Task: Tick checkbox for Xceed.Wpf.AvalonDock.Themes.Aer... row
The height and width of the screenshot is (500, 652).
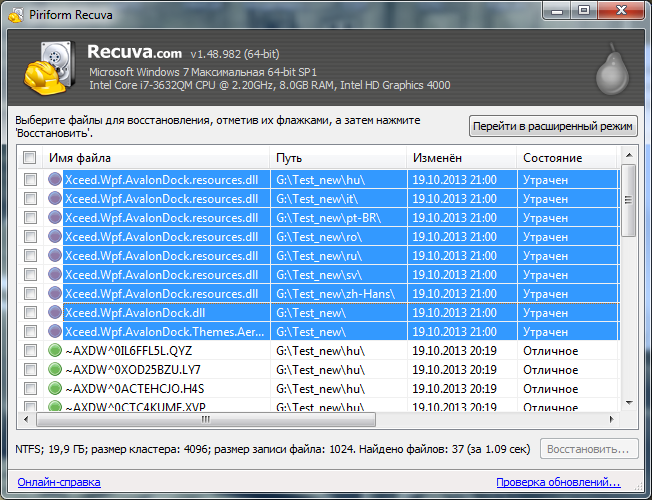Action: pos(30,332)
